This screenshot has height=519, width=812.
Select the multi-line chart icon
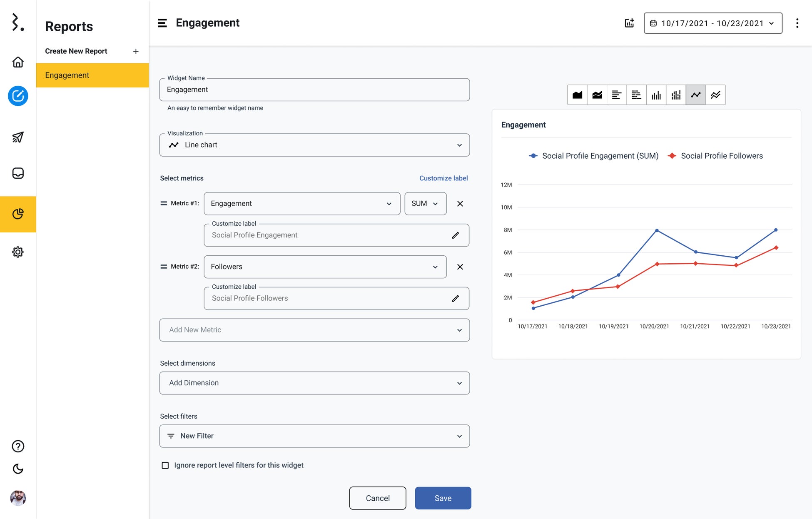(x=715, y=95)
